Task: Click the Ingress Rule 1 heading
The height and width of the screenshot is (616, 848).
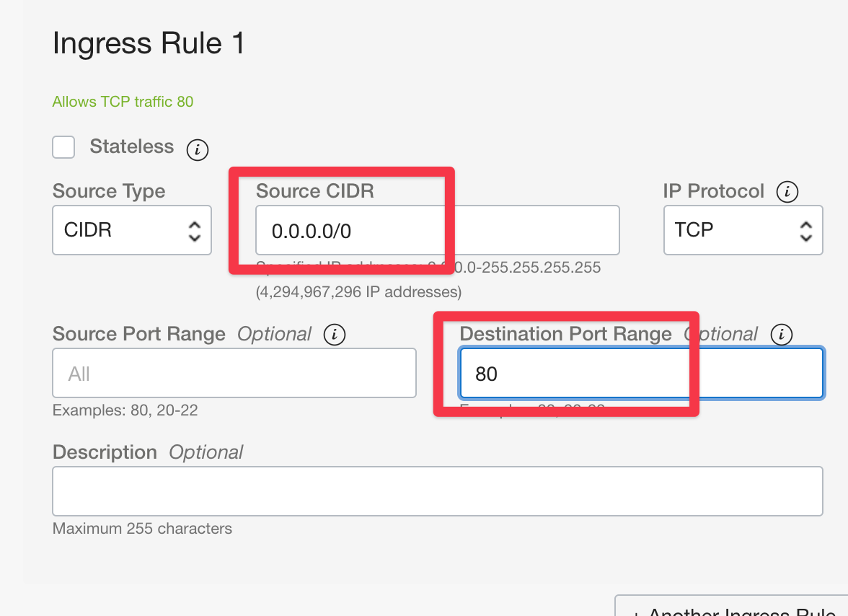Action: (x=148, y=43)
